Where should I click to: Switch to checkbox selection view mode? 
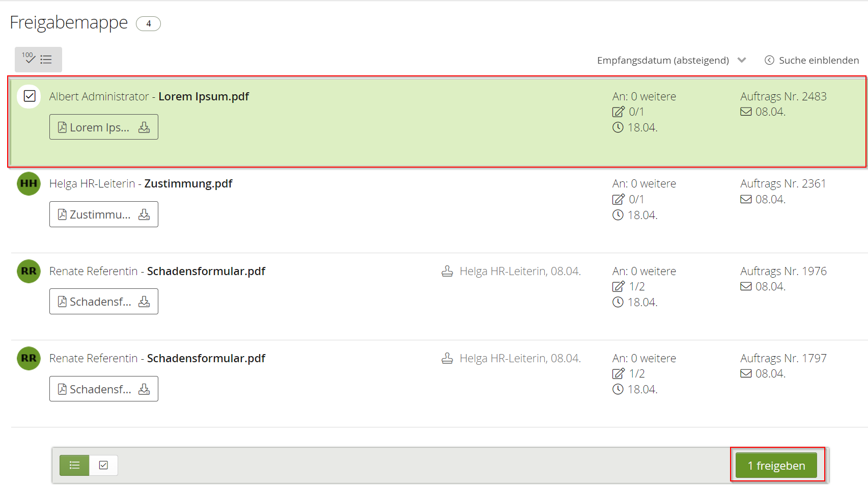(103, 465)
